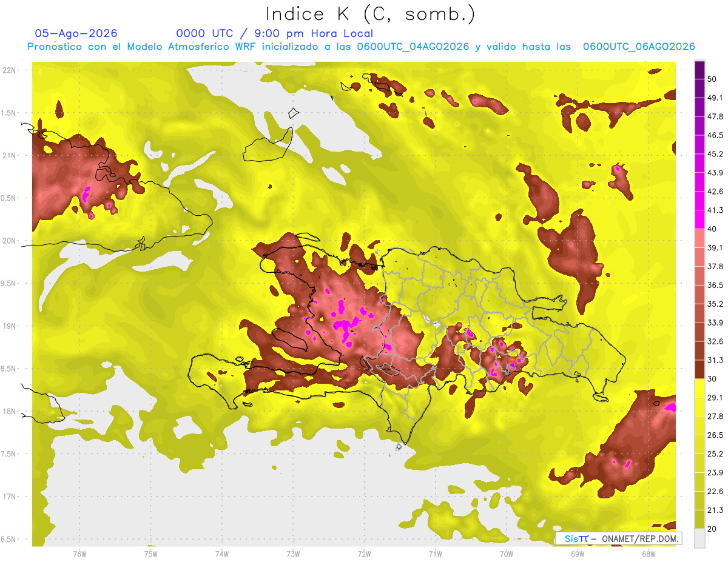Click the "70W" longitude label
This screenshot has width=728, height=562.
pyautogui.click(x=507, y=554)
